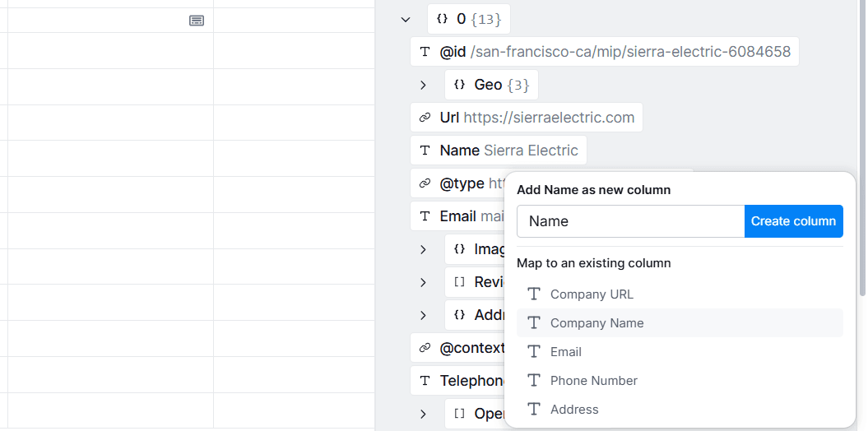The width and height of the screenshot is (868, 431).
Task: Click the text type icon beside @id
Action: (425, 52)
